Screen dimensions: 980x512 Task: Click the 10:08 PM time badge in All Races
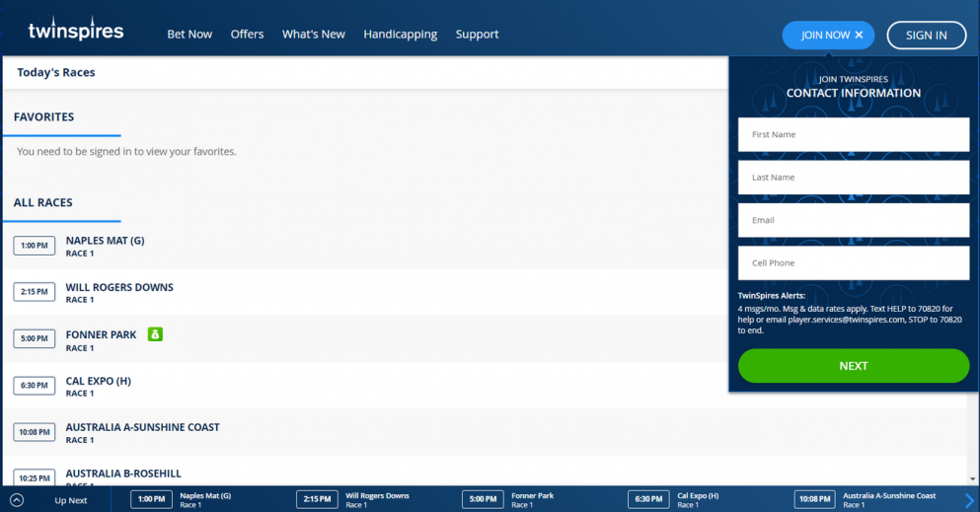pyautogui.click(x=35, y=432)
